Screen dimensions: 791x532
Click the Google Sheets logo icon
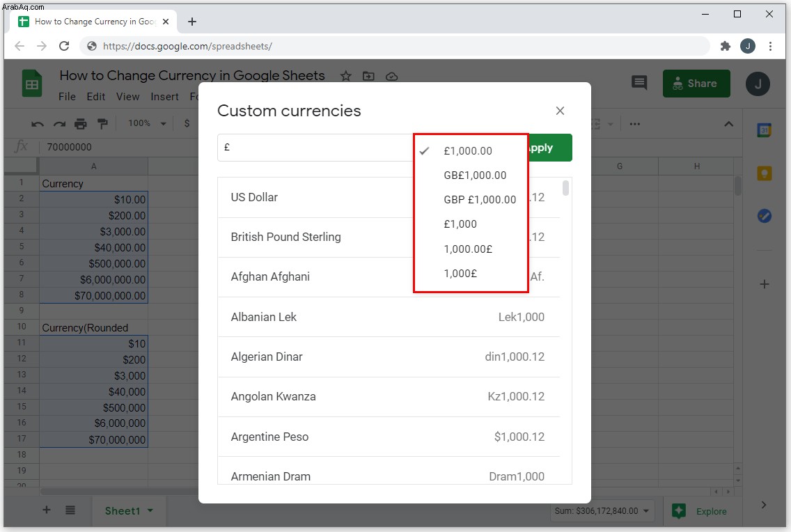[x=32, y=84]
